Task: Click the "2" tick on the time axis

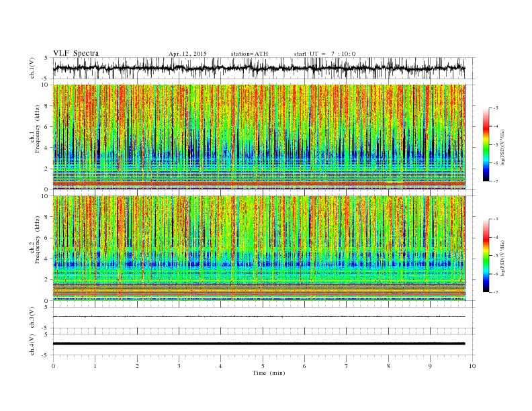Action: (137, 366)
